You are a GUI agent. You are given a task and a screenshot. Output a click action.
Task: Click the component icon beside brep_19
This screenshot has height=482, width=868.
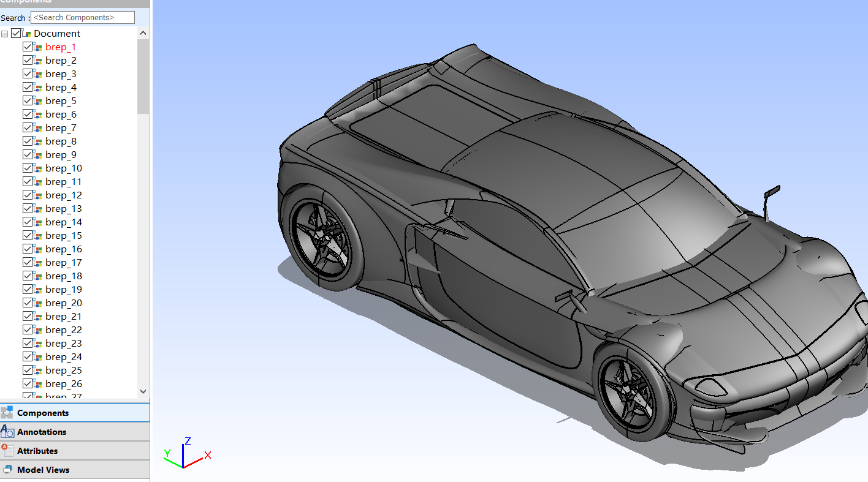coord(38,289)
